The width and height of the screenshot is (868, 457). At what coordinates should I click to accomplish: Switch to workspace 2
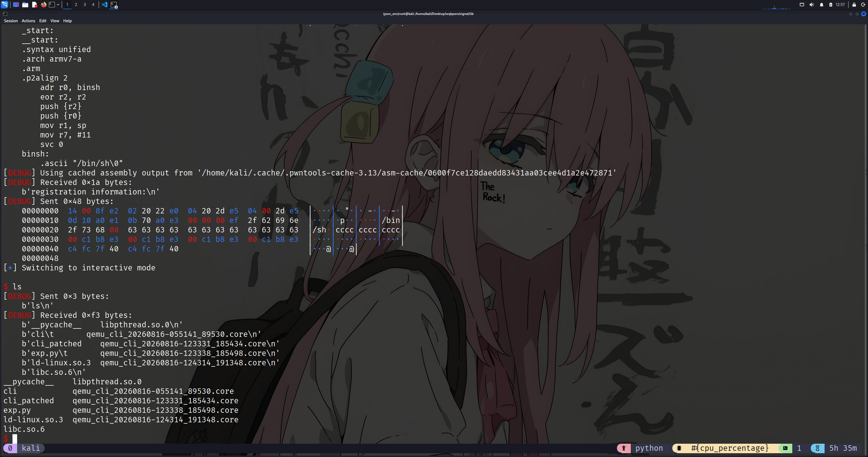coord(76,4)
